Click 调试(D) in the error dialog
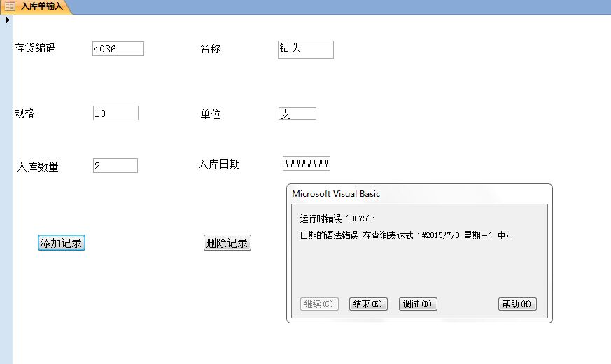This screenshot has height=364, width=611. pyautogui.click(x=418, y=304)
